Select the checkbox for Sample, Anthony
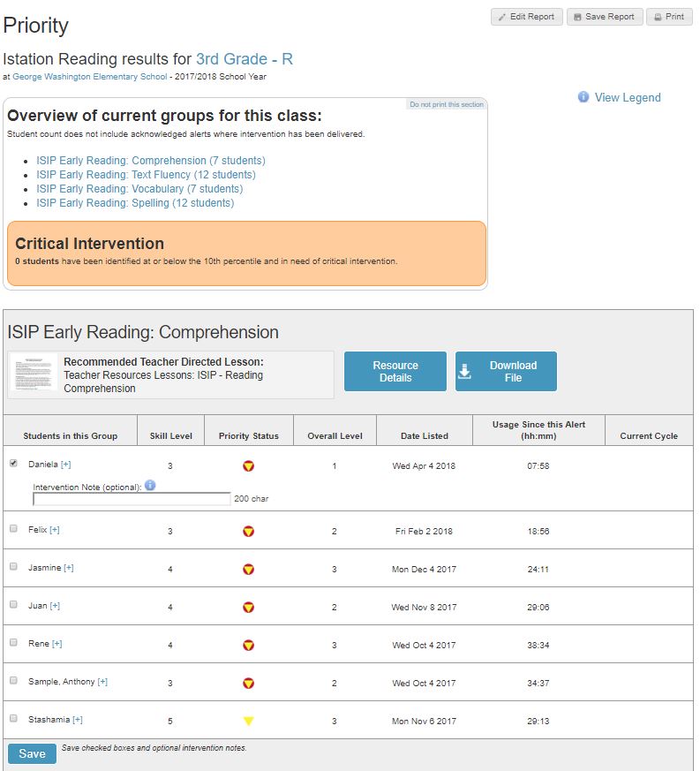This screenshot has height=771, width=700. tap(14, 681)
